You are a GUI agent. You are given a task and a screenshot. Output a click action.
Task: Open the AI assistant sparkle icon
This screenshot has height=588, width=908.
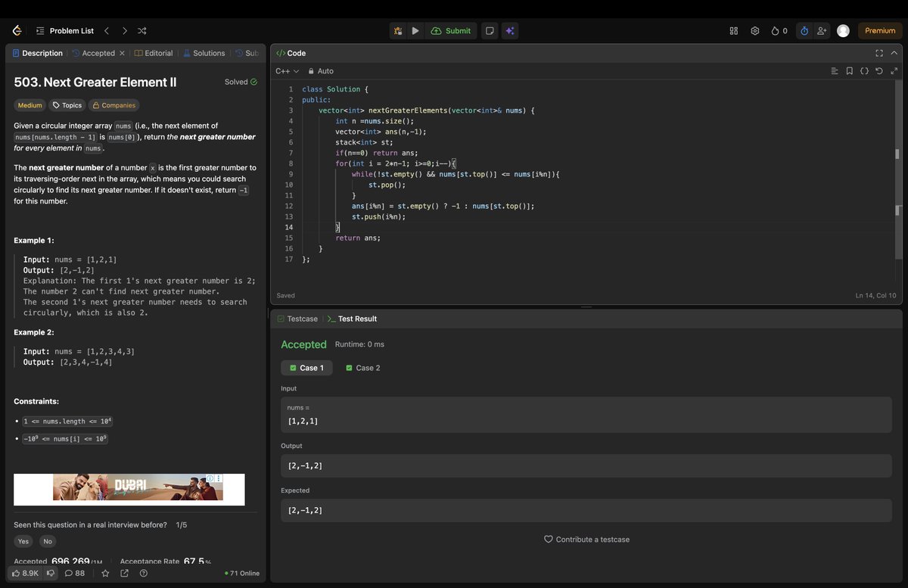pyautogui.click(x=509, y=30)
